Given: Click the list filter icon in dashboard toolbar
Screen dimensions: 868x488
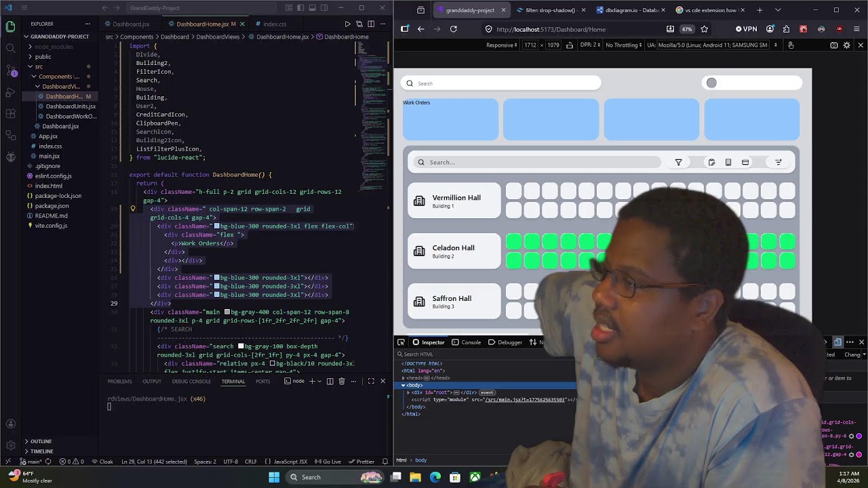Looking at the screenshot, I should click(778, 162).
